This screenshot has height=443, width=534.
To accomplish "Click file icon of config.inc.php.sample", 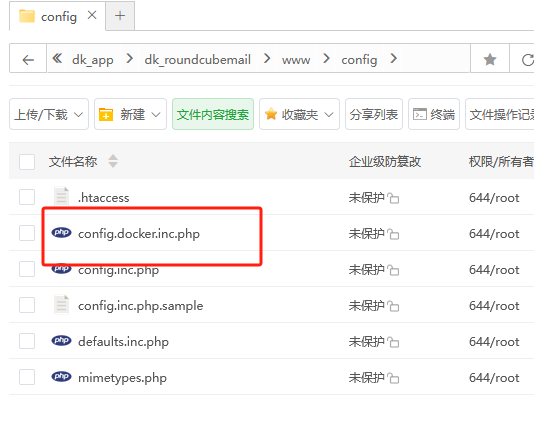I will tap(62, 305).
